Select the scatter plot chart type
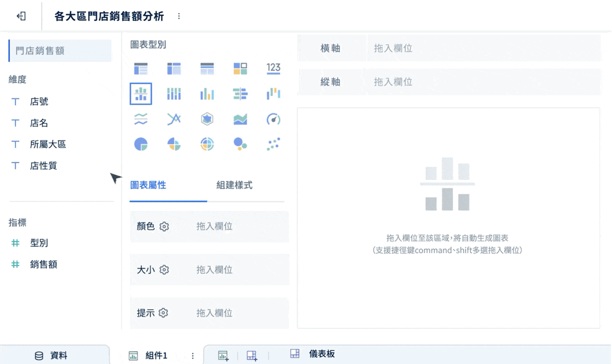 [273, 144]
